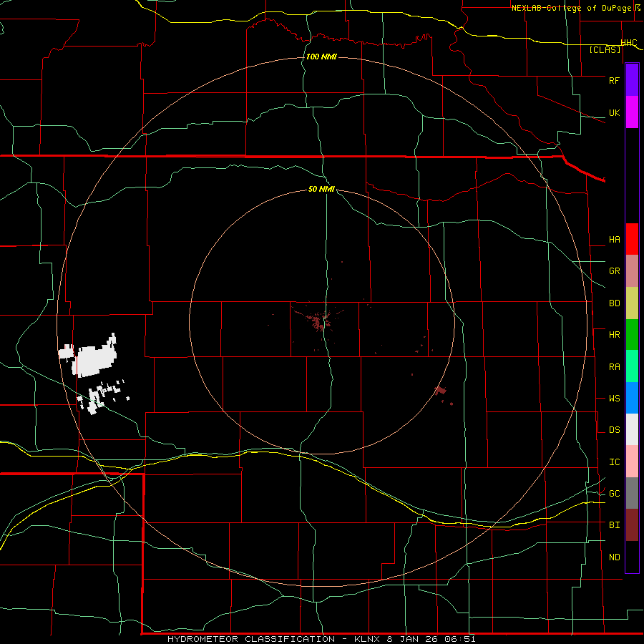644x644 pixels.
Task: Click the BI dark red legend swatch
Action: [x=632, y=525]
